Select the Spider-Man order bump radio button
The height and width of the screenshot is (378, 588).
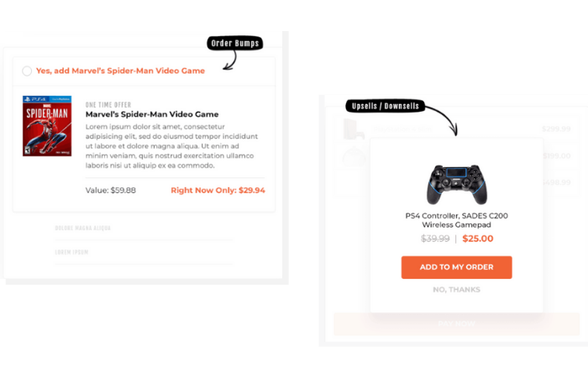pyautogui.click(x=28, y=71)
